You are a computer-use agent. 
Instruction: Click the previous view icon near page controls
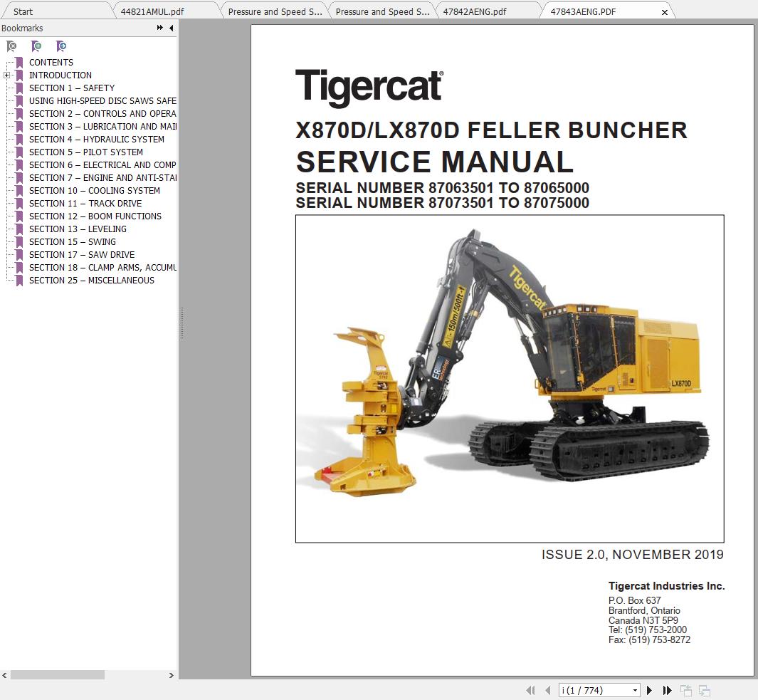click(x=686, y=690)
